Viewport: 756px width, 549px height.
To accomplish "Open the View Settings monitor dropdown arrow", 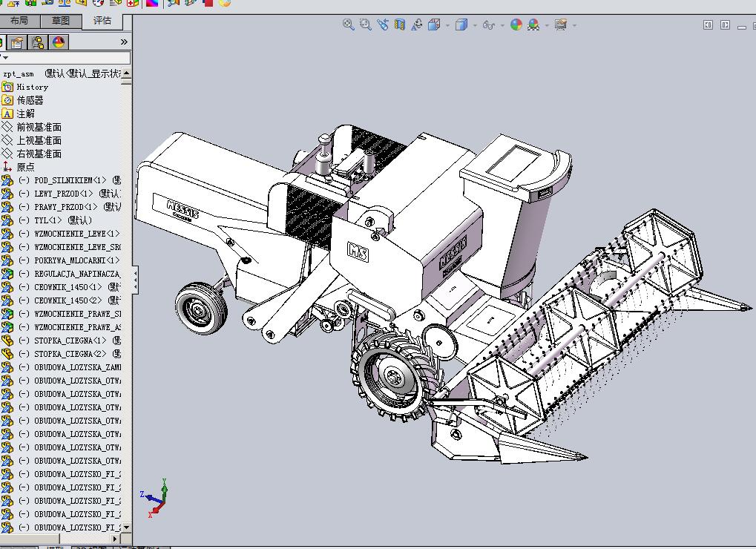I will tap(574, 25).
